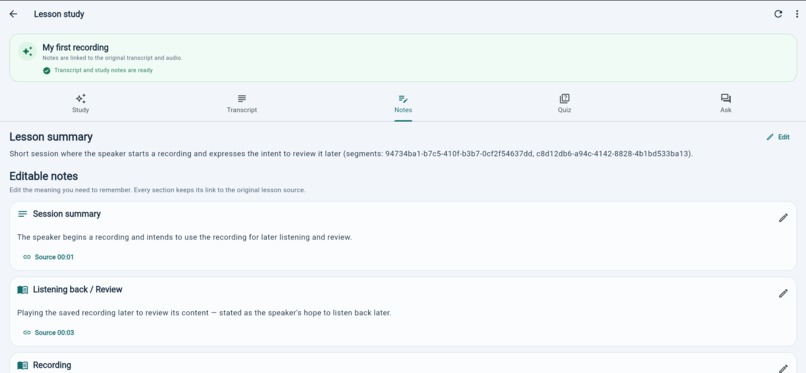Switch to the Ask tab

click(x=726, y=103)
